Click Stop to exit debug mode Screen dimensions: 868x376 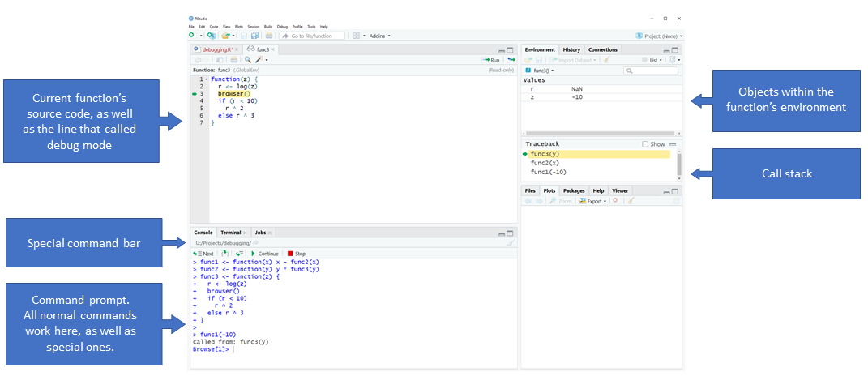pos(297,254)
